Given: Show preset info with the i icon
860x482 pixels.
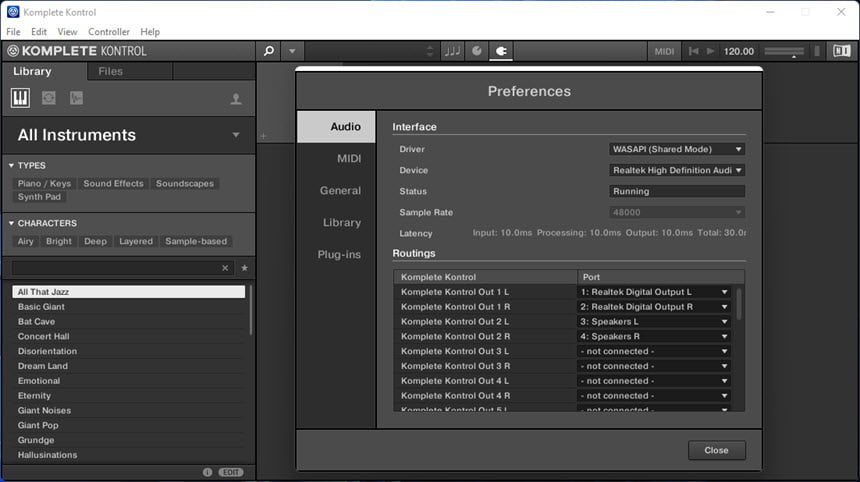Looking at the screenshot, I should click(x=207, y=472).
